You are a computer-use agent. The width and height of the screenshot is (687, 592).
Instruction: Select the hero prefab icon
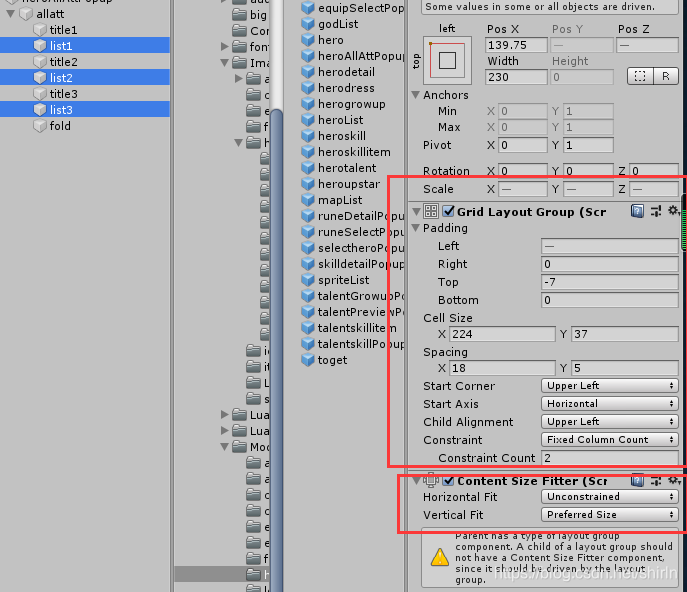pos(308,40)
